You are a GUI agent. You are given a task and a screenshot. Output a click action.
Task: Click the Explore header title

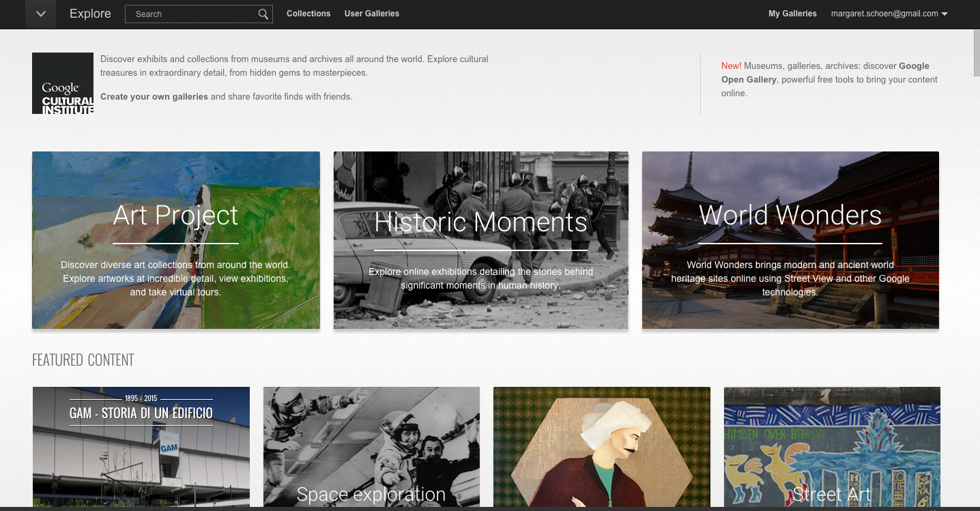point(90,14)
